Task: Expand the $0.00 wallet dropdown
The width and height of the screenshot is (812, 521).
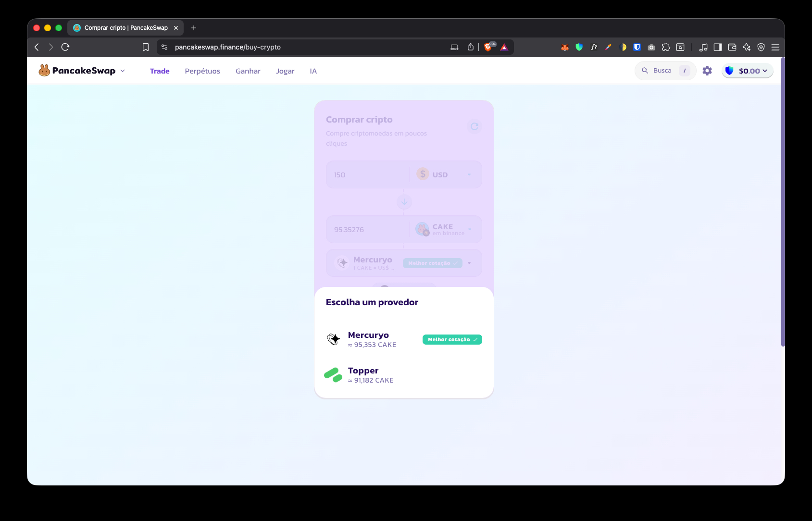Action: (x=748, y=71)
